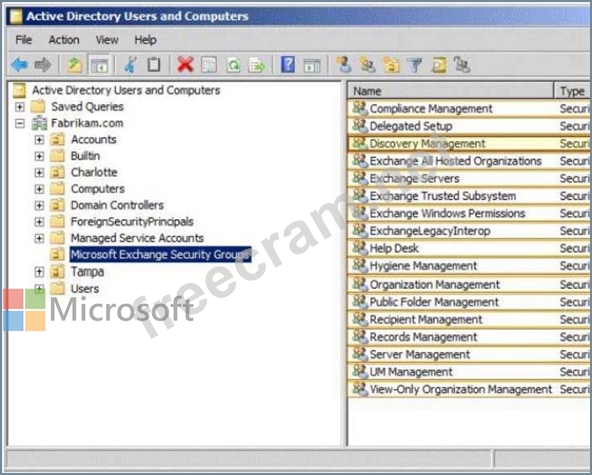Select the View-Only Organization Management group
The width and height of the screenshot is (592, 475).
coord(461,389)
